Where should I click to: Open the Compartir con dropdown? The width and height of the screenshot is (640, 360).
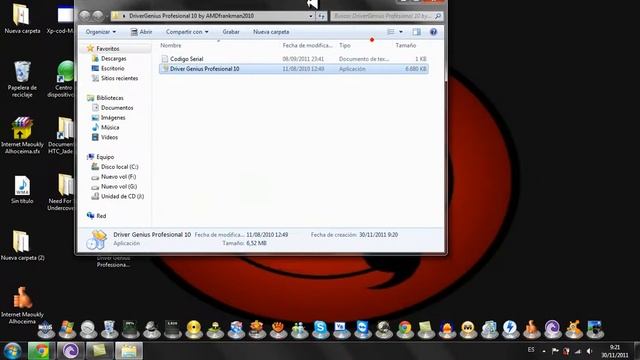tap(187, 32)
